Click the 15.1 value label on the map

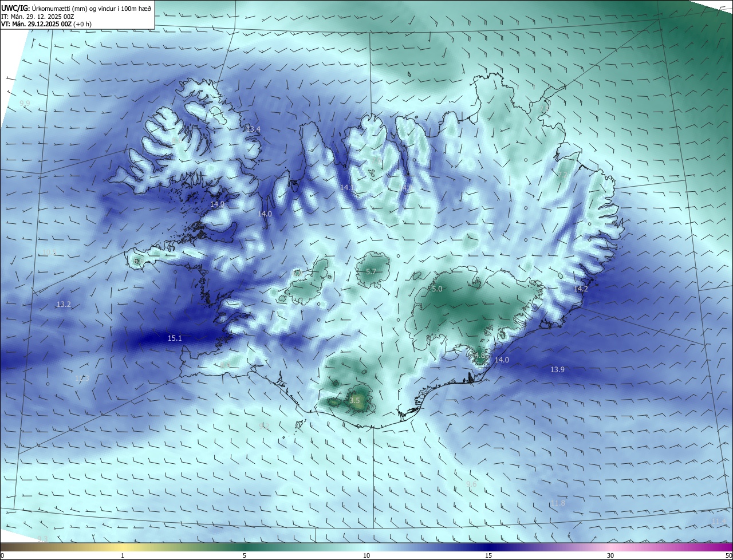click(175, 338)
